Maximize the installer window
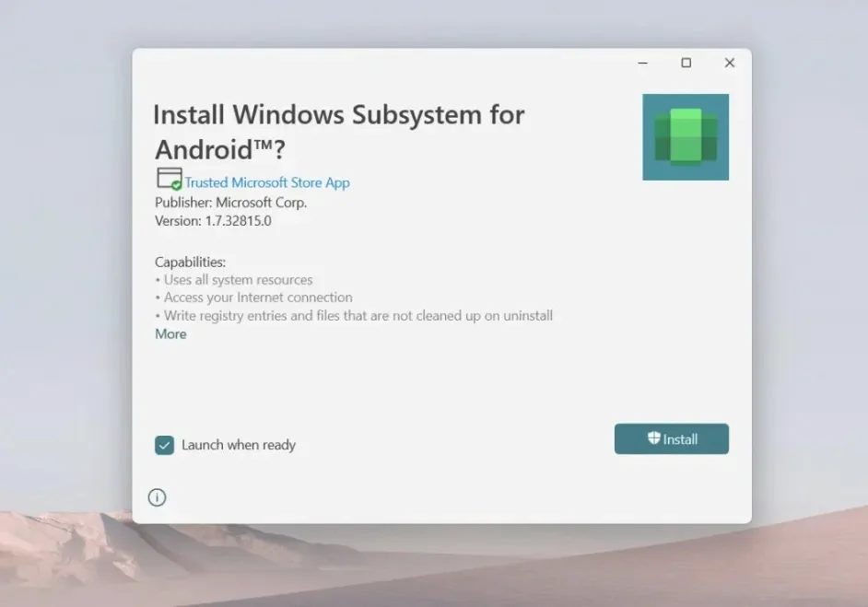Viewport: 868px width, 607px height. (686, 63)
